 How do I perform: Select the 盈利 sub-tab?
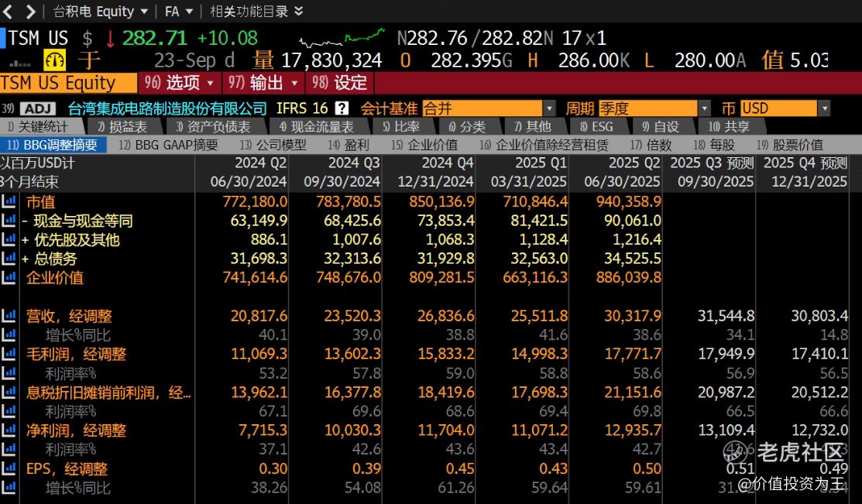coord(349,145)
